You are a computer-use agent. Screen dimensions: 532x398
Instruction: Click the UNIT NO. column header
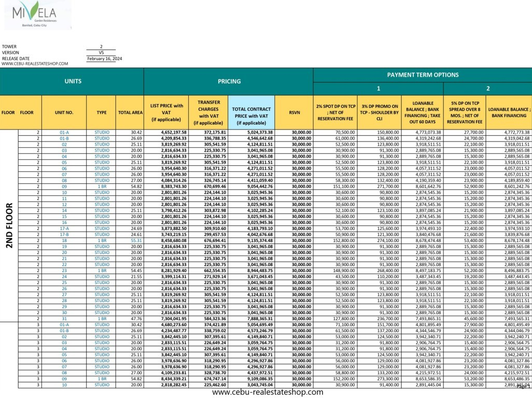(x=64, y=112)
